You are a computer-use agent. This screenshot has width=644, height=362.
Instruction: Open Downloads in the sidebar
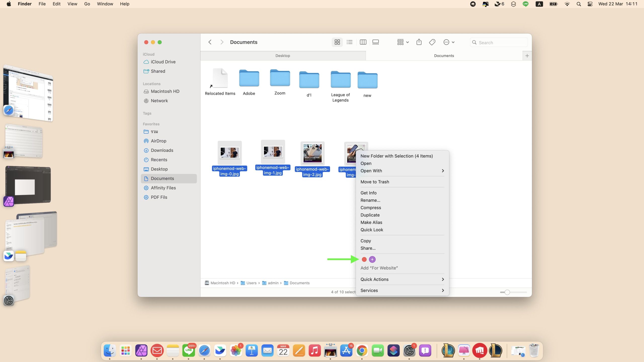coord(162,150)
